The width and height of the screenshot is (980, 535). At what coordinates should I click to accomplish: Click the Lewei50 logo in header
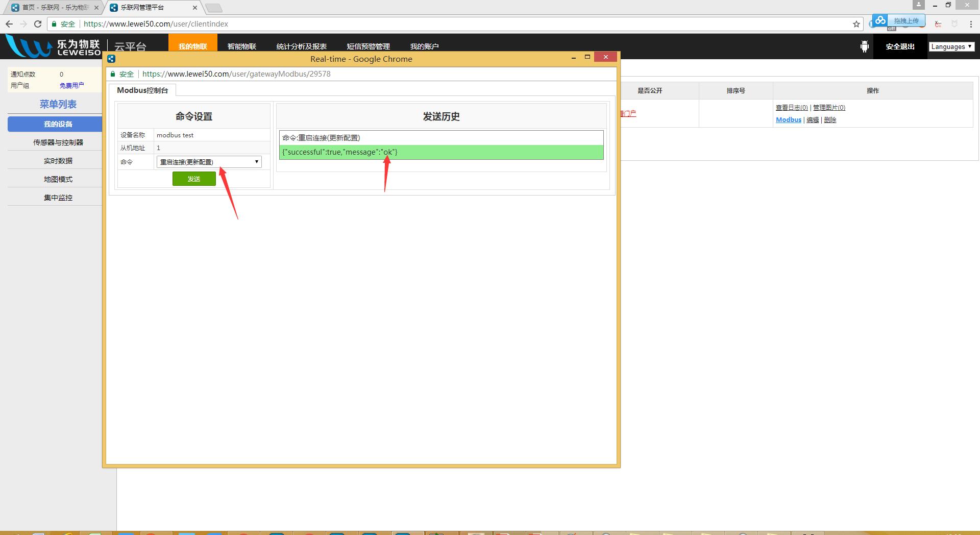(53, 46)
